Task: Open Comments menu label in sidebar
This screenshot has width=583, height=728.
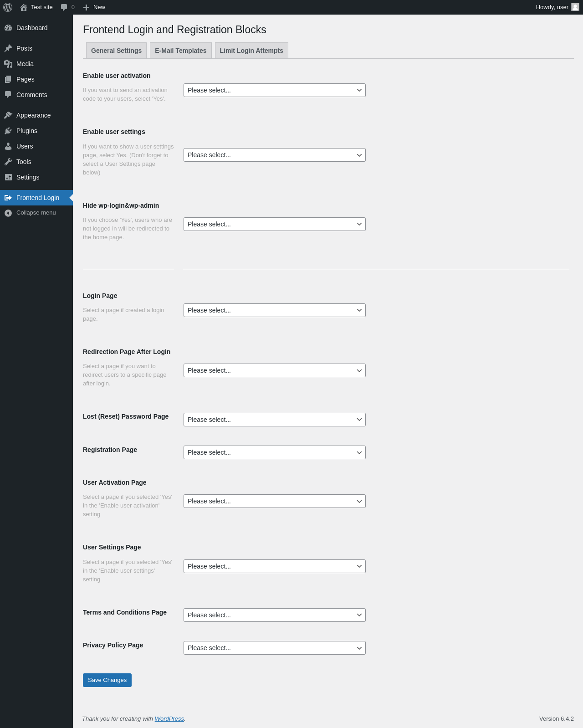Action: [32, 95]
